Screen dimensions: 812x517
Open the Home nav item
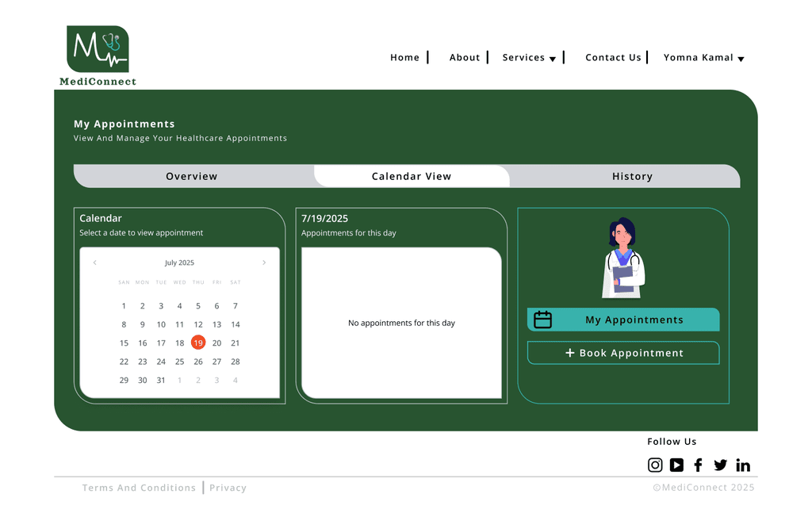(404, 58)
